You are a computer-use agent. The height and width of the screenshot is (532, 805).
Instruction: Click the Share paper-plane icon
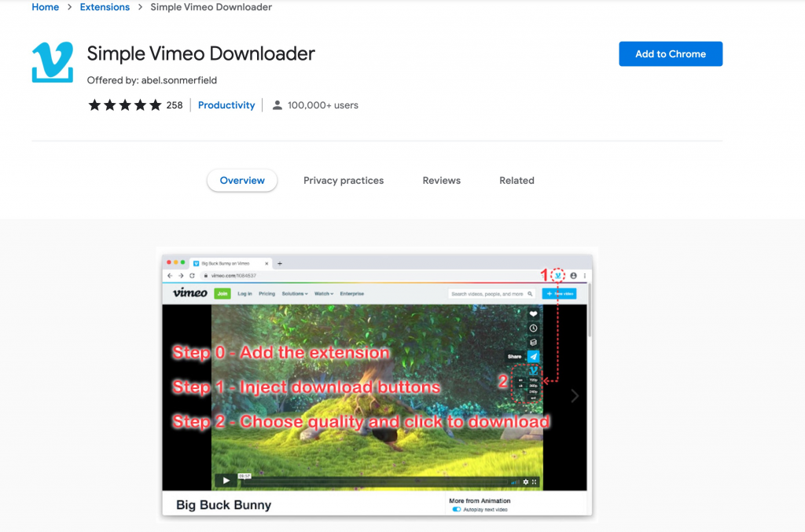(x=534, y=357)
